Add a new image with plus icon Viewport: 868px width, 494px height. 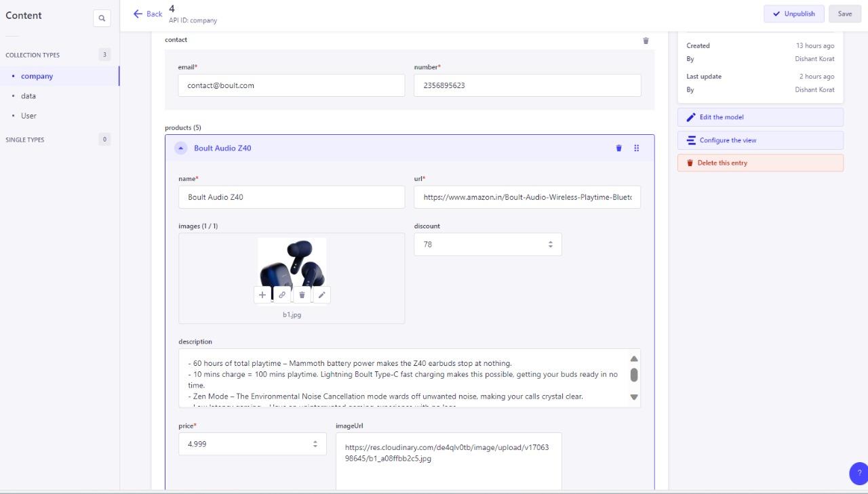pos(262,295)
